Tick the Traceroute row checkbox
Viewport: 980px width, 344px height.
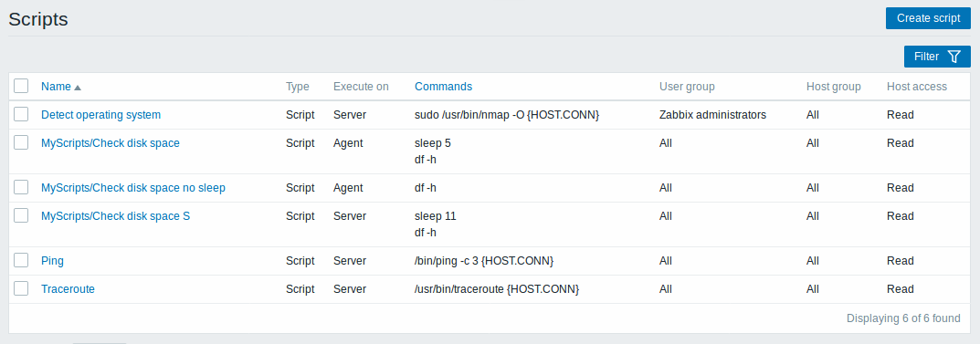[21, 287]
